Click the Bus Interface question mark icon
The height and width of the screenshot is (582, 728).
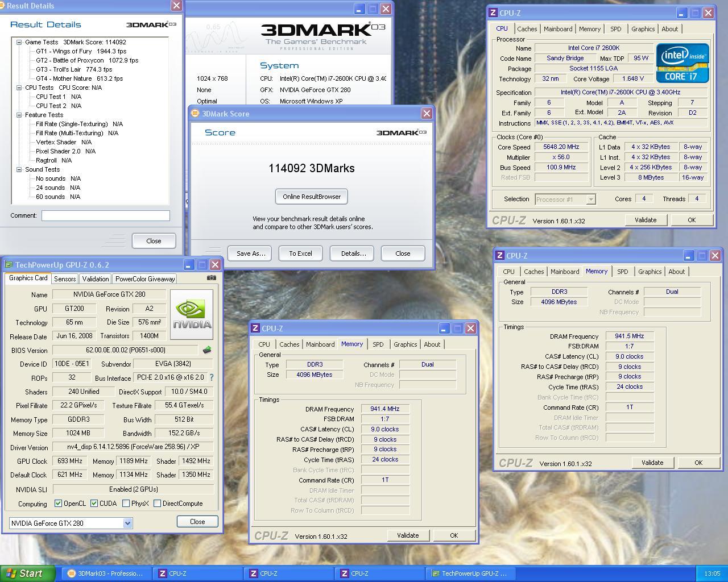pos(212,377)
